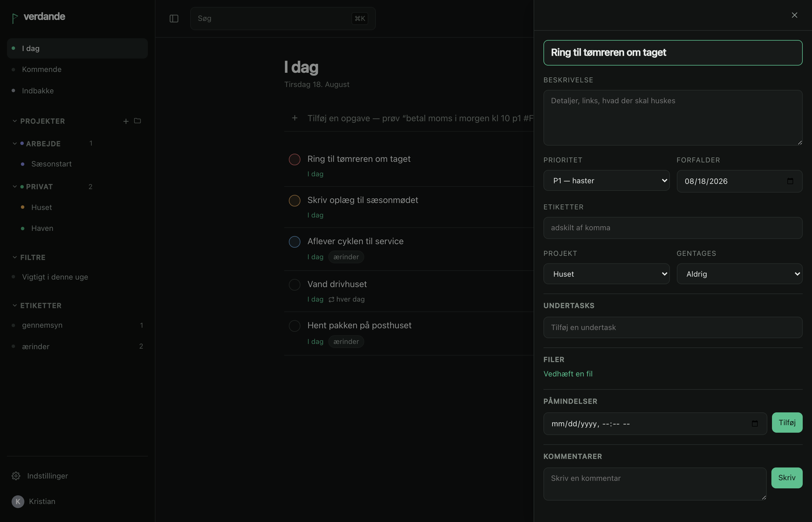Close the task detail panel
812x522 pixels.
click(x=794, y=15)
